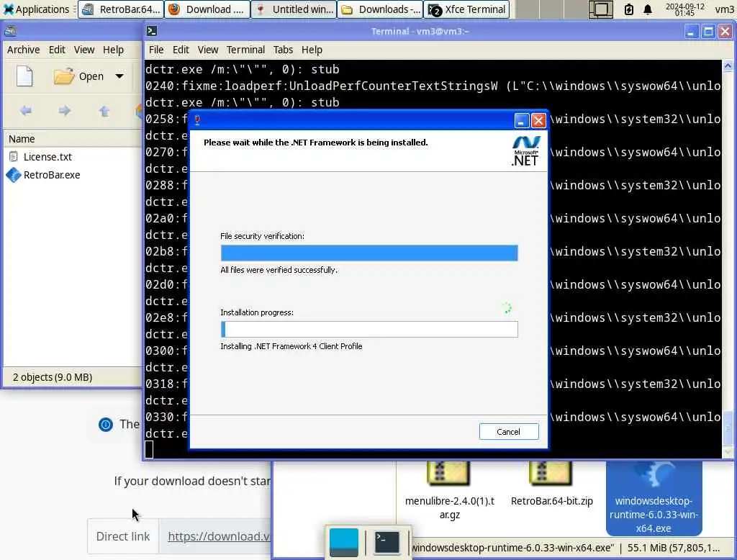Image resolution: width=737 pixels, height=560 pixels.
Task: Open the https://download direct link
Action: [219, 536]
